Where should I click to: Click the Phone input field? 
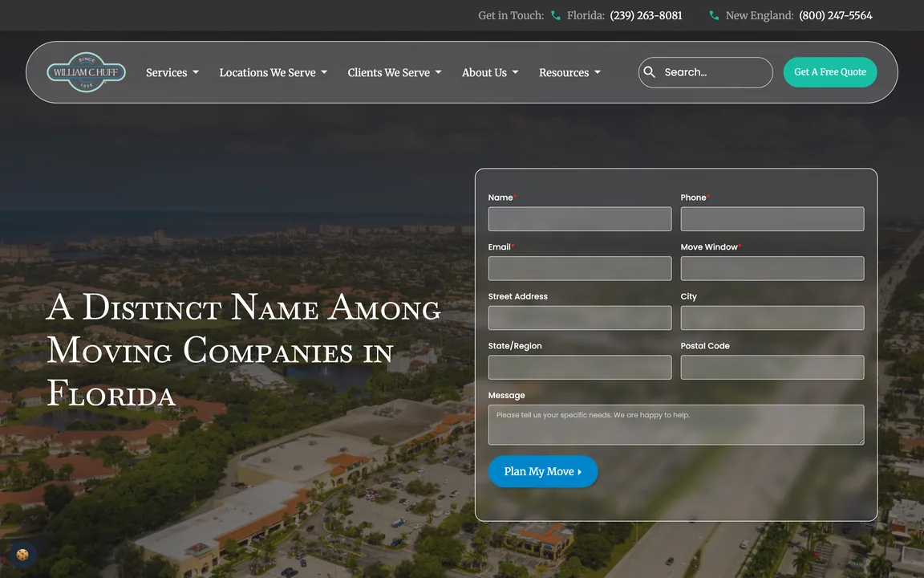point(772,219)
